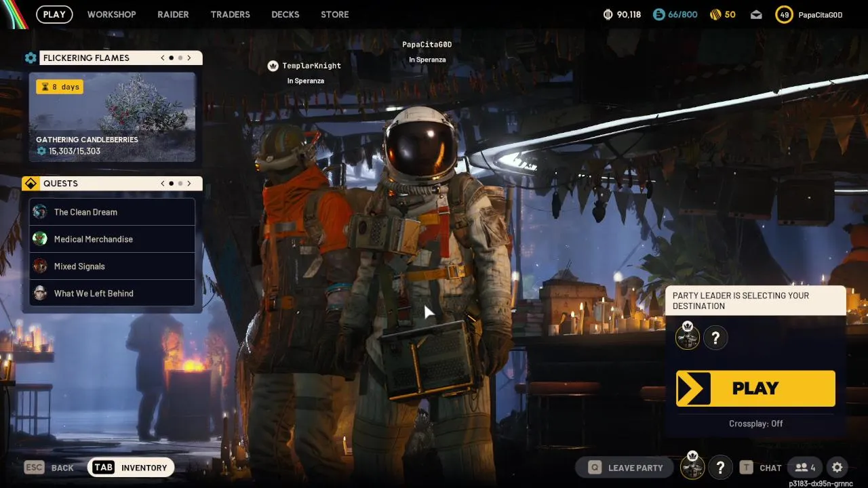Image resolution: width=868 pixels, height=488 pixels.
Task: Click the 8 days timer badge
Action: (60, 87)
